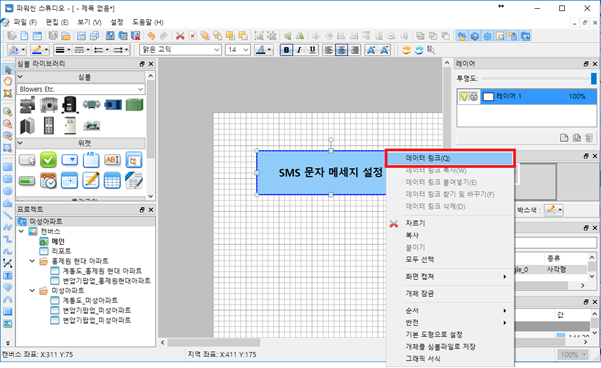Collapse the 홍제원 현대 아파트 folder
Image resolution: width=601 pixels, height=368 pixels.
(32, 261)
